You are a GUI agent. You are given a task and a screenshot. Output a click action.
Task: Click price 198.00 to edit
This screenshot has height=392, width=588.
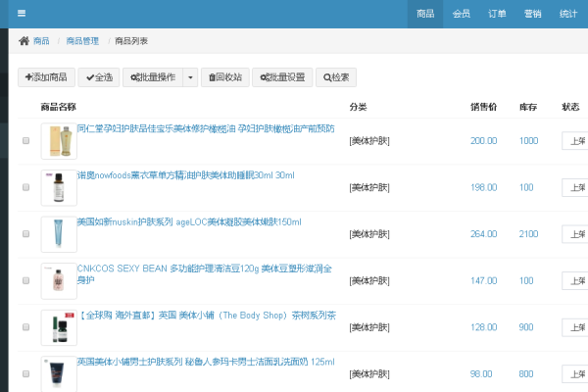pyautogui.click(x=484, y=187)
